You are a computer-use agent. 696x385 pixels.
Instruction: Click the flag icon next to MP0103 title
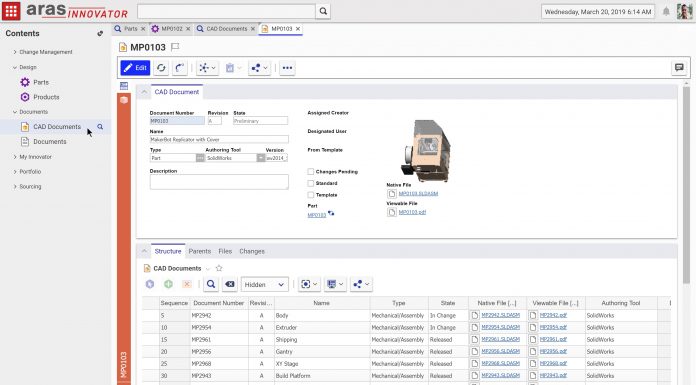click(175, 47)
